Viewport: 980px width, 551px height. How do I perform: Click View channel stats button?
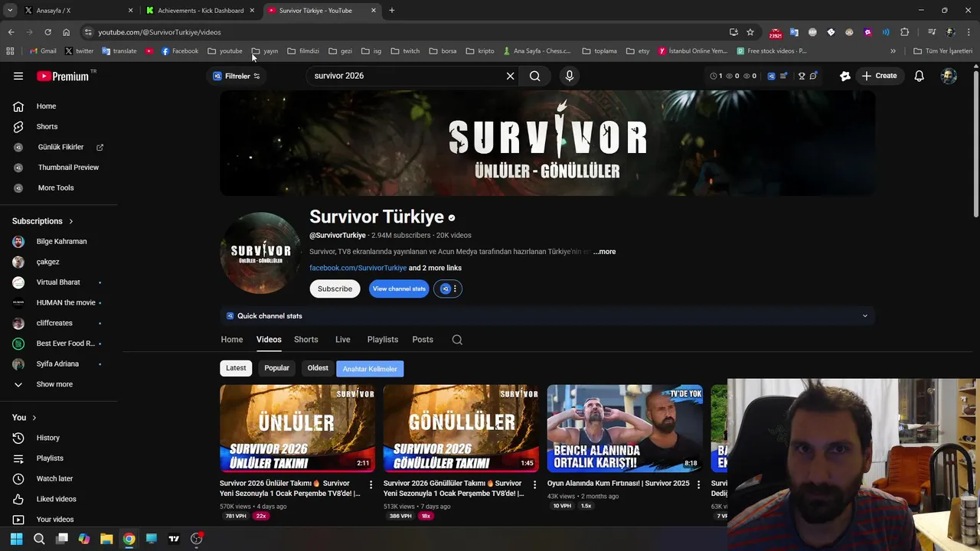(399, 289)
